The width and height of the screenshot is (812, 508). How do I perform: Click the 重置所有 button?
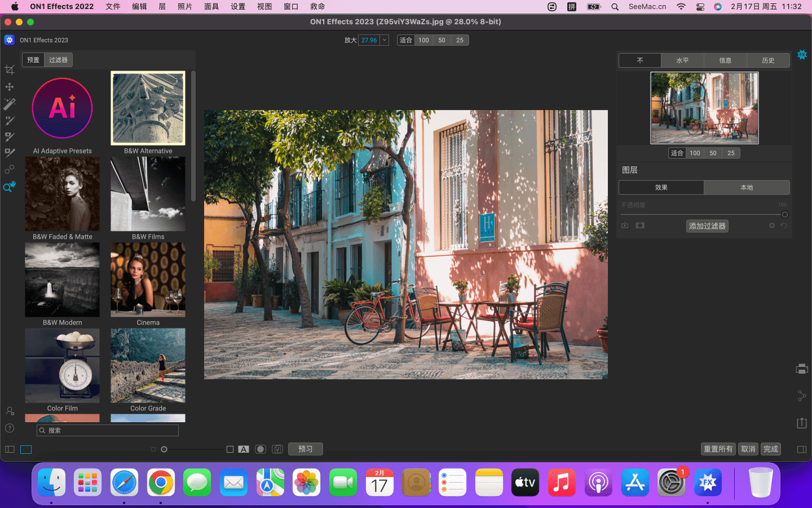[718, 449]
